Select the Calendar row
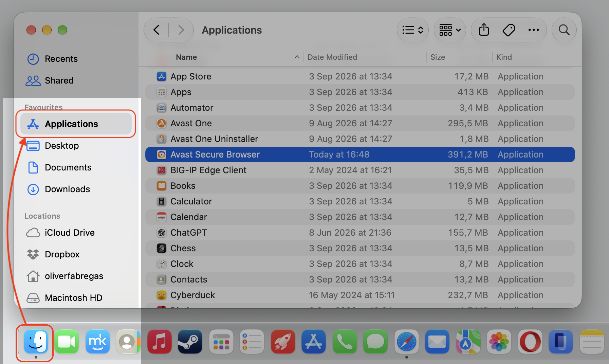Viewport: 609px width, 364px height. 360,217
